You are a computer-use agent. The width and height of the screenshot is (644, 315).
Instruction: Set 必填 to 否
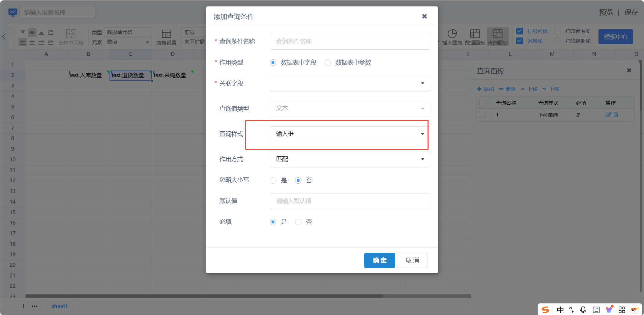pos(298,222)
